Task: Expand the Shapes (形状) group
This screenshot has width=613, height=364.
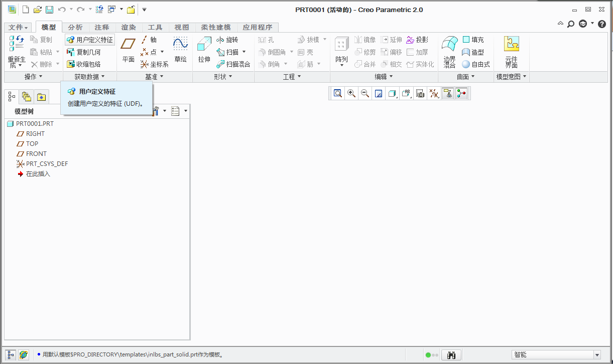Action: [x=223, y=77]
